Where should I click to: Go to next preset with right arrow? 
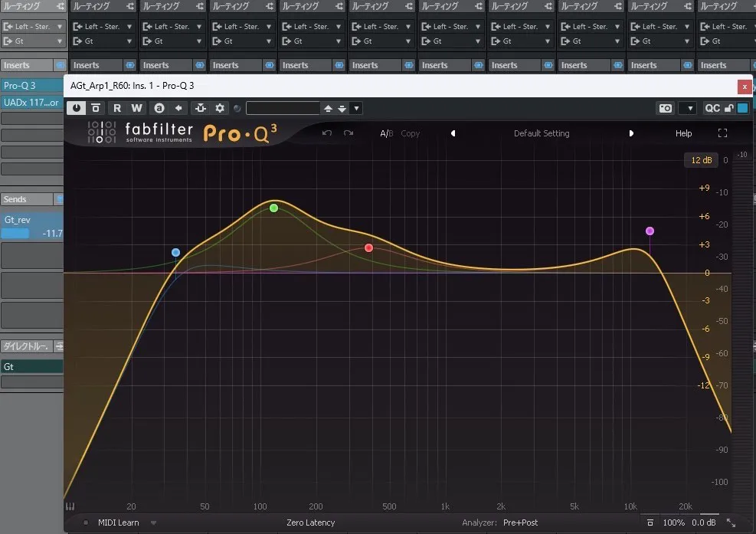coord(631,133)
